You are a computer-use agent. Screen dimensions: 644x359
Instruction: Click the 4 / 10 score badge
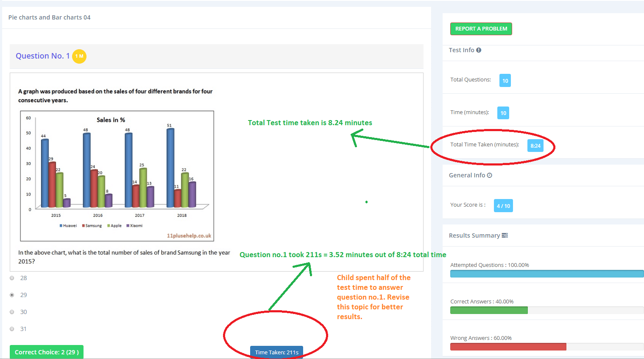503,206
